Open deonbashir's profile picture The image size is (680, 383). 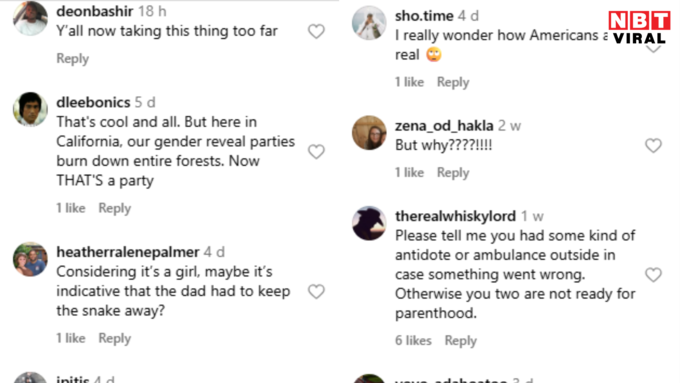point(30,18)
